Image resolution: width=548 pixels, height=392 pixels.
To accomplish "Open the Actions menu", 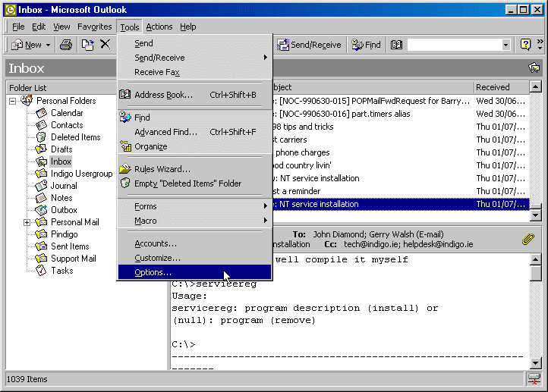I will [159, 27].
